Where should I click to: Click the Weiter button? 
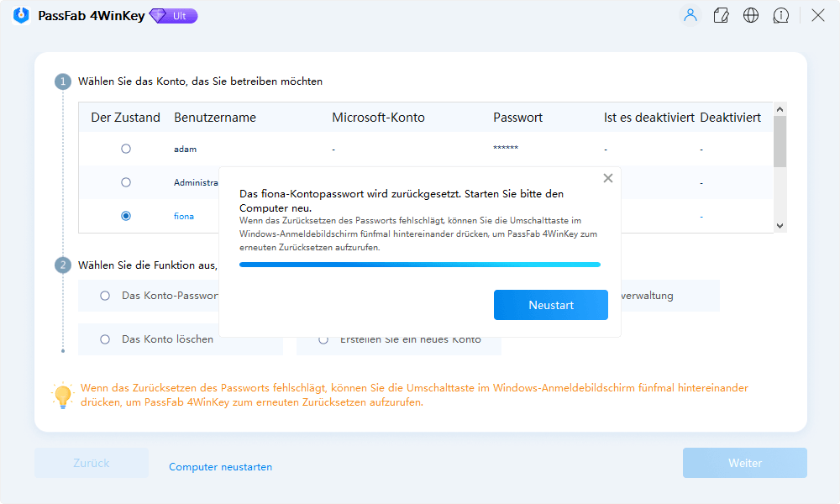tap(744, 463)
